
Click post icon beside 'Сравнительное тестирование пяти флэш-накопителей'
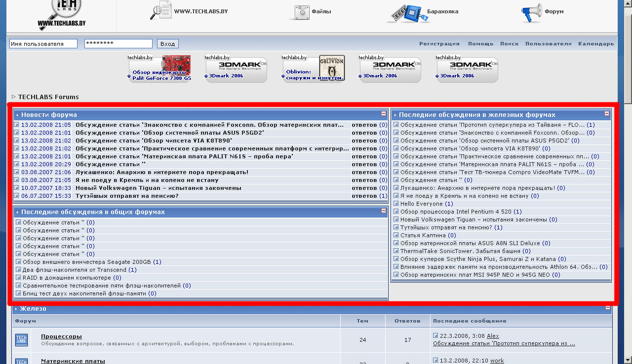(x=18, y=286)
